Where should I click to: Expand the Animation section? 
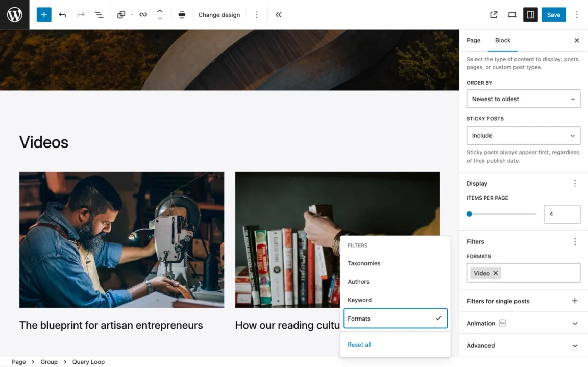523,323
